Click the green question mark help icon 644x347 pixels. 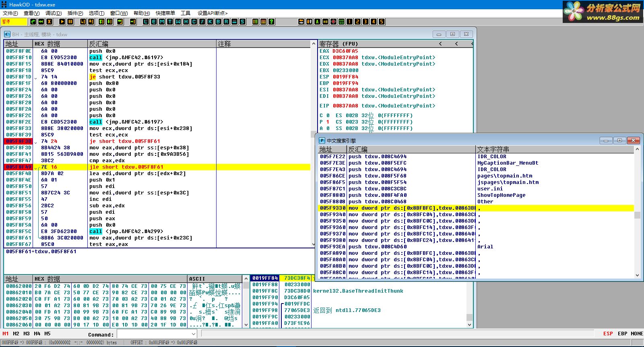click(x=272, y=22)
